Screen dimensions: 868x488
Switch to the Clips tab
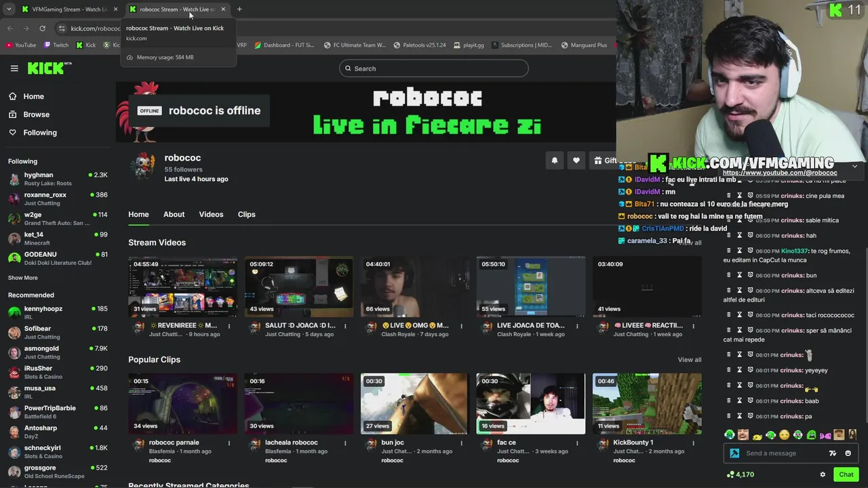246,214
